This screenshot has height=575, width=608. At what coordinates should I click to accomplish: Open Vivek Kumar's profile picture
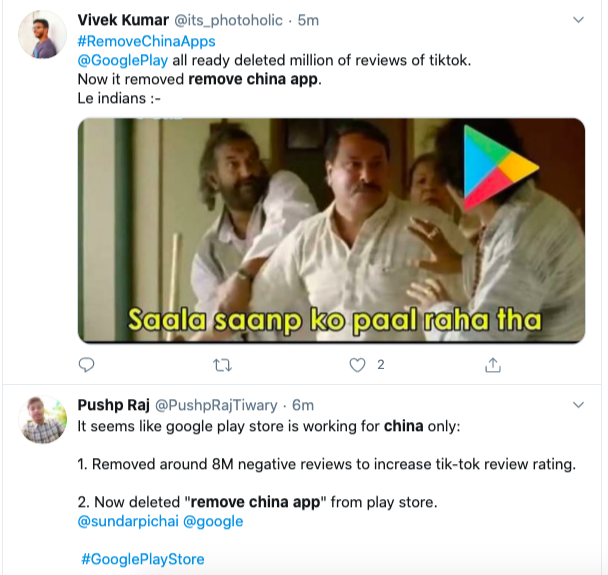(40, 39)
